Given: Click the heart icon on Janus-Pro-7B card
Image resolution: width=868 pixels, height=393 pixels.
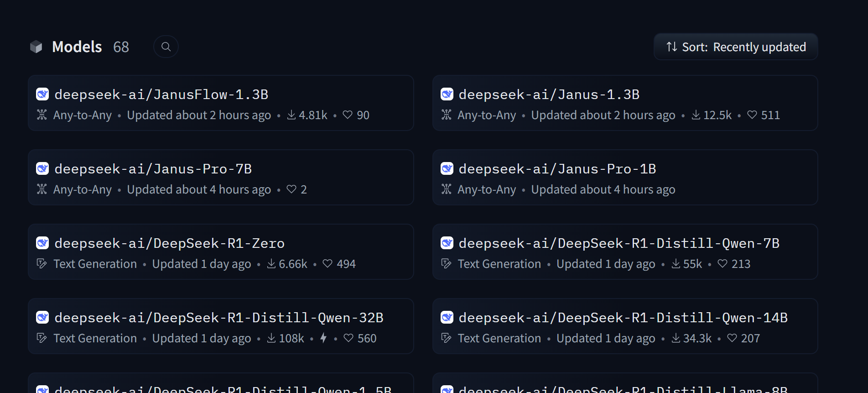Looking at the screenshot, I should [x=291, y=189].
